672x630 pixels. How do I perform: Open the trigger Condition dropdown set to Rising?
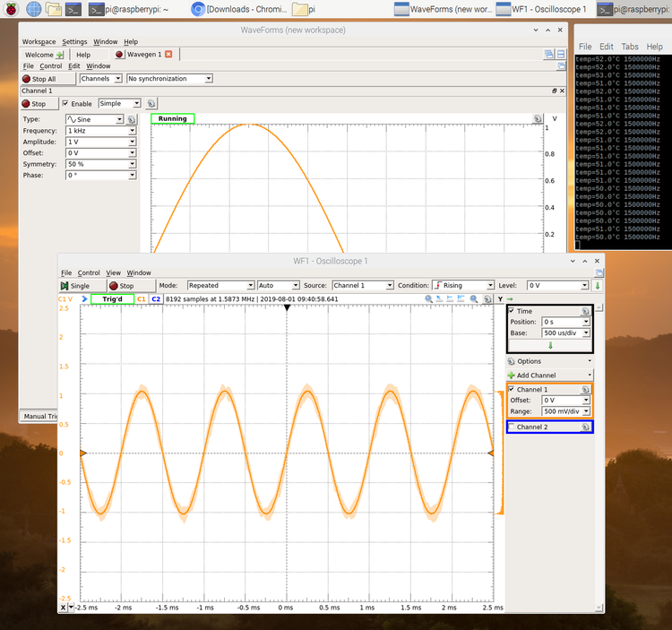click(462, 285)
